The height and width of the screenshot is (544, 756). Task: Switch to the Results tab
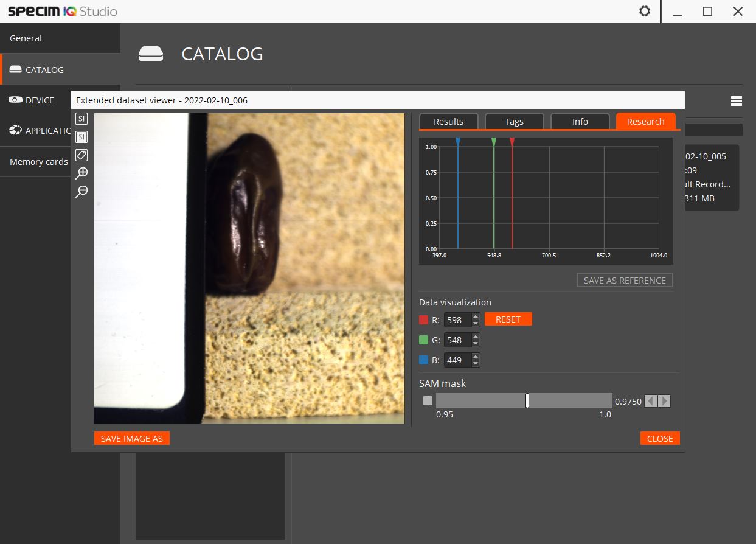[448, 122]
